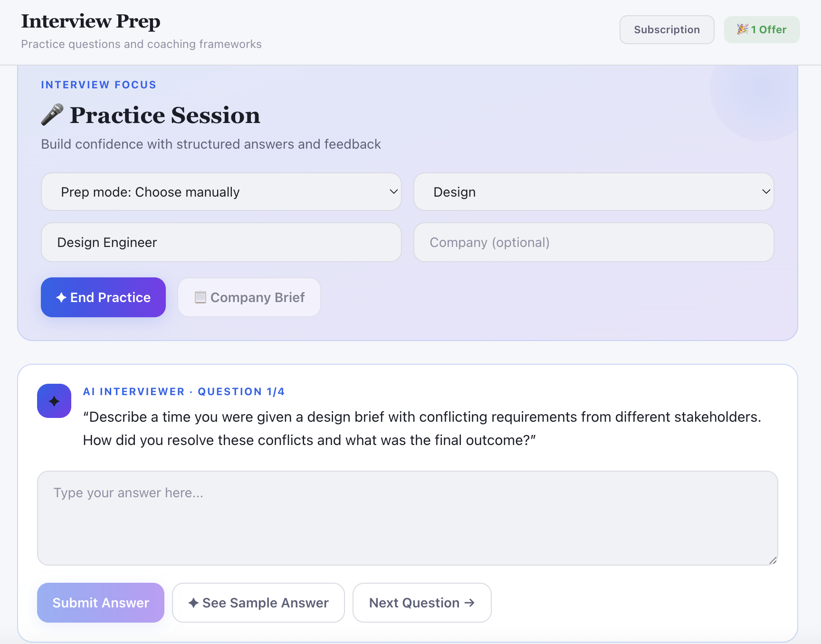
Task: Click the End Practice button
Action: pos(103,297)
